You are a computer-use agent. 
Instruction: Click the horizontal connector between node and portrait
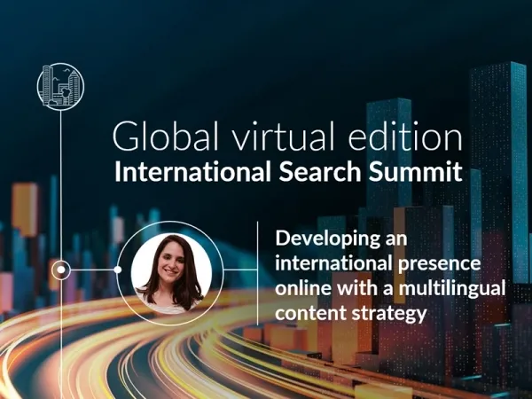93,269
